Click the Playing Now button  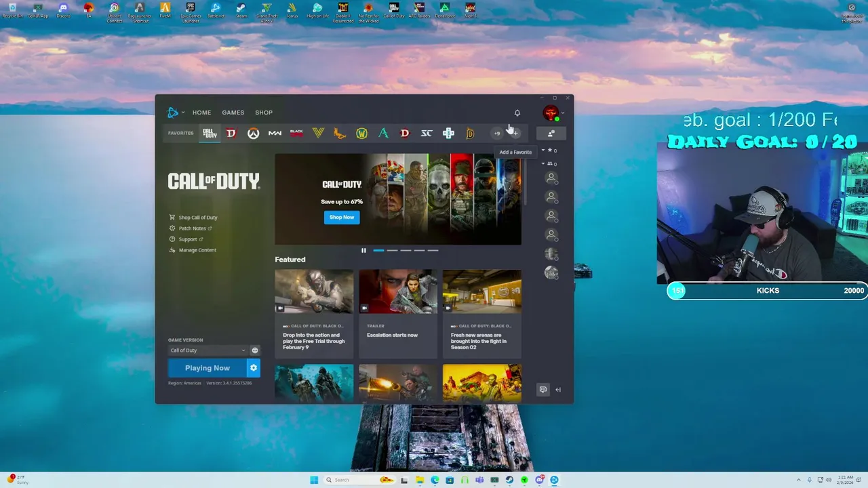pyautogui.click(x=208, y=368)
